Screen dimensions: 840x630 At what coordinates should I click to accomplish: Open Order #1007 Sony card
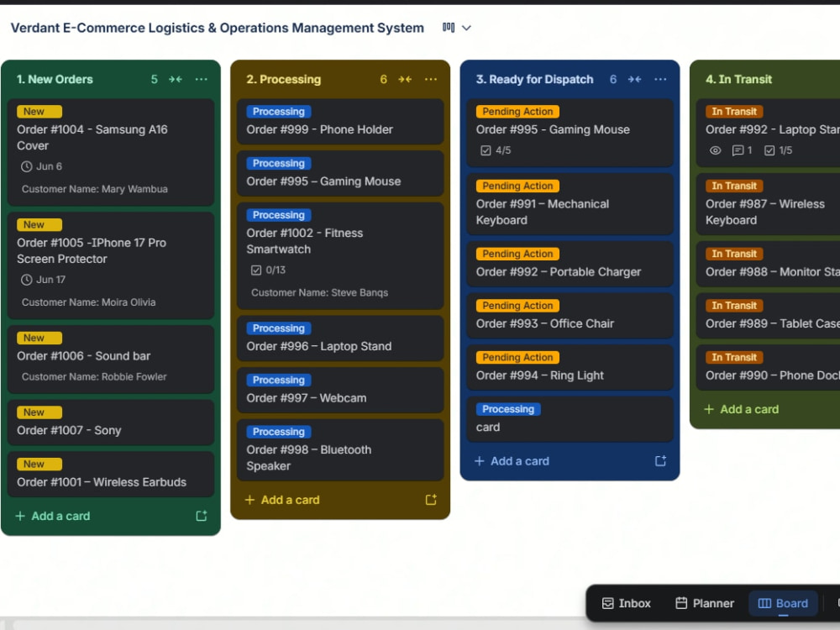coord(111,423)
